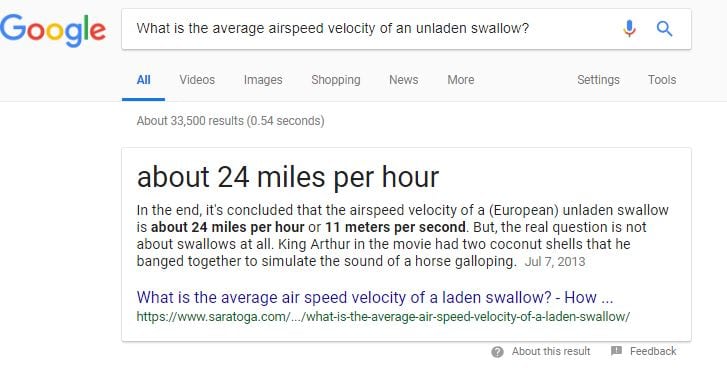Click the question mark About icon

[x=497, y=352]
